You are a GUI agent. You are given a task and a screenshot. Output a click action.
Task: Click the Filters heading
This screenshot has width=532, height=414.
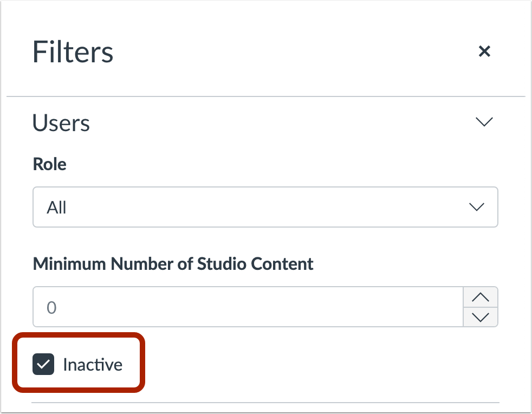pos(73,51)
